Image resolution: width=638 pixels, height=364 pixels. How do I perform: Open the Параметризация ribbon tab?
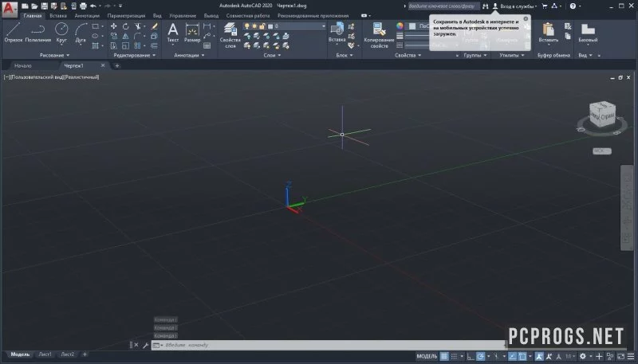tap(126, 16)
